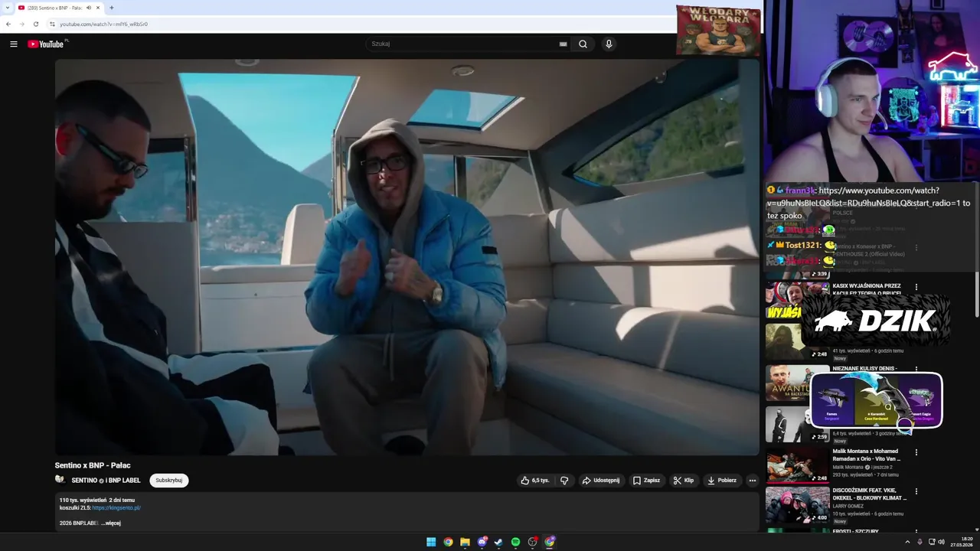Show hidden tray icons chevron
The height and width of the screenshot is (551, 980).
907,542
